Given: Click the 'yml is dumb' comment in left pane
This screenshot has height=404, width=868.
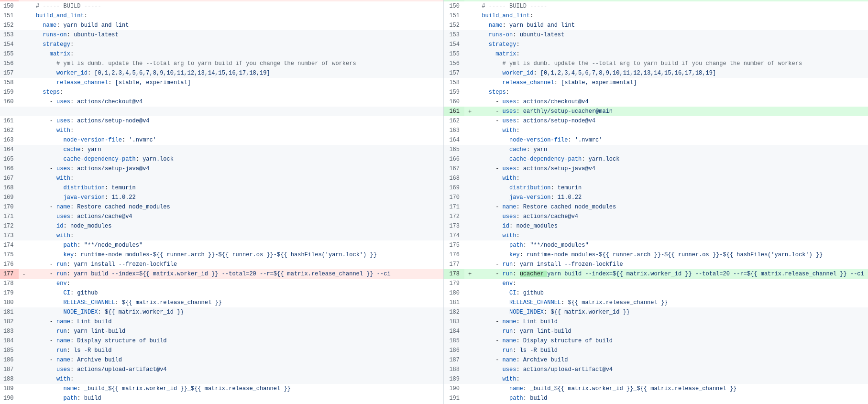Looking at the screenshot, I should pos(206,63).
